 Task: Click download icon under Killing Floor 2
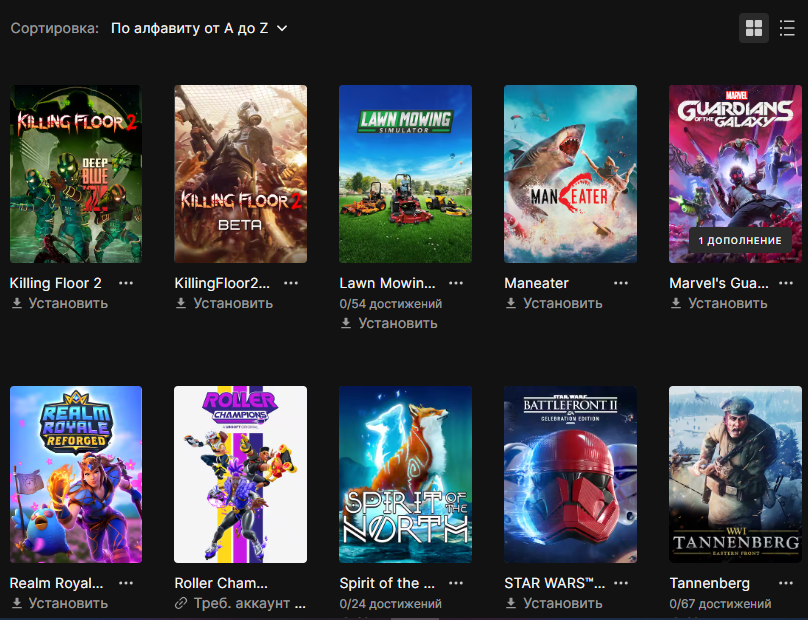pos(17,303)
